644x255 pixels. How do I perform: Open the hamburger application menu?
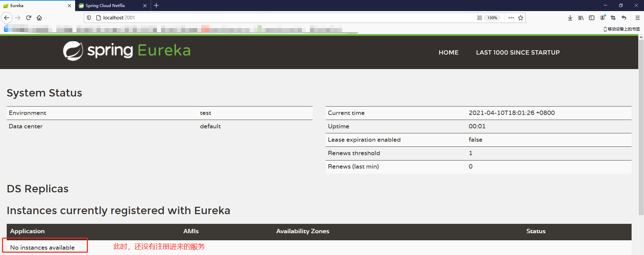point(638,18)
